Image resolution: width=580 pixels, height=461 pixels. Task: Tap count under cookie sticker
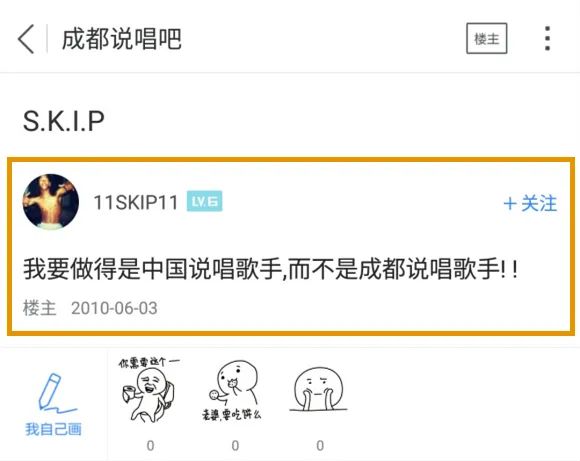click(235, 445)
